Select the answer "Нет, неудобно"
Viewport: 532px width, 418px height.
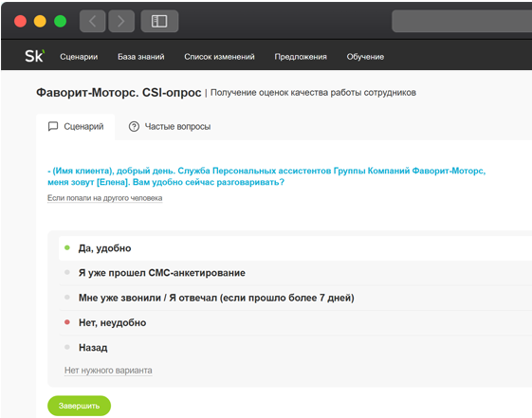click(x=295, y=322)
